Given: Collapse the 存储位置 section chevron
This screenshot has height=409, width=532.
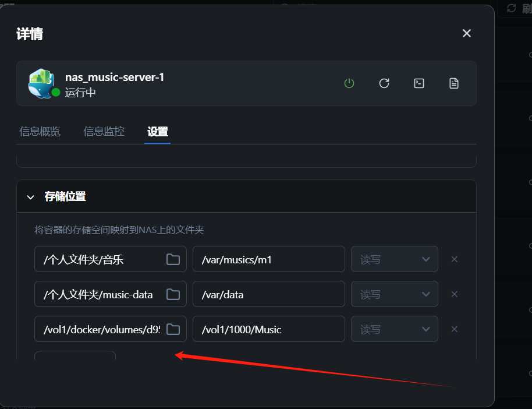Looking at the screenshot, I should click(30, 197).
